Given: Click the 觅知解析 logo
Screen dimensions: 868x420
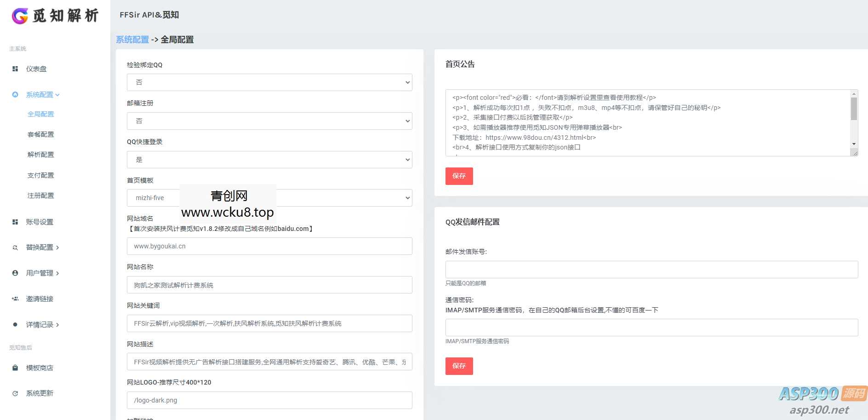Looking at the screenshot, I should 55,16.
